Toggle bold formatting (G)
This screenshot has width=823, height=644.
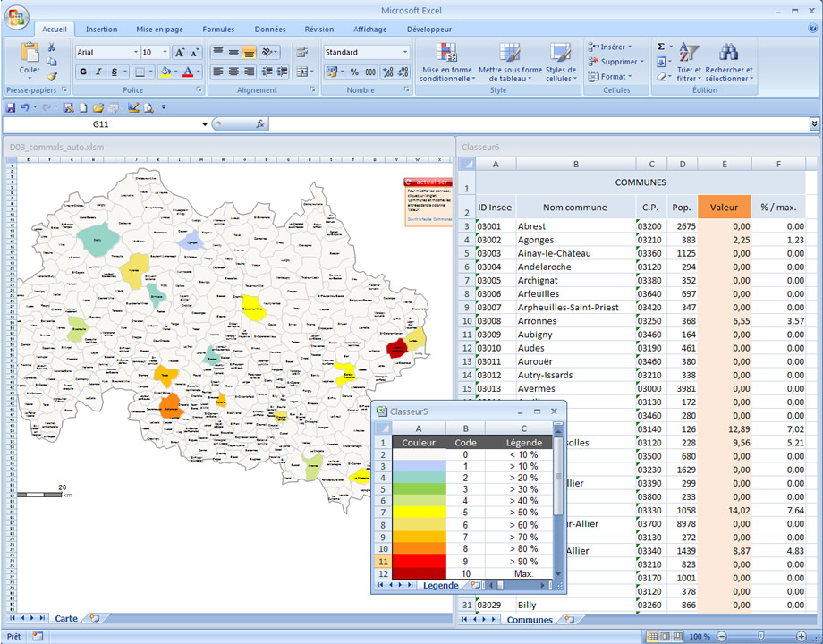[x=83, y=72]
